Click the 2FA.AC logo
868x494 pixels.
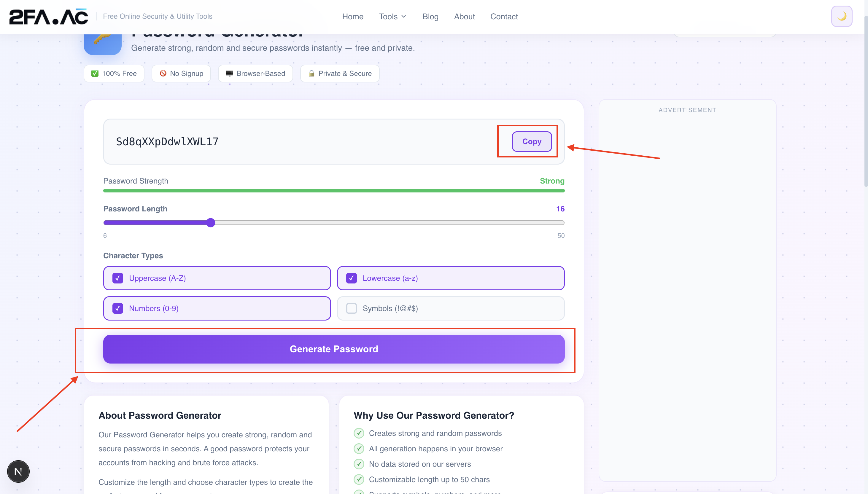pyautogui.click(x=49, y=16)
